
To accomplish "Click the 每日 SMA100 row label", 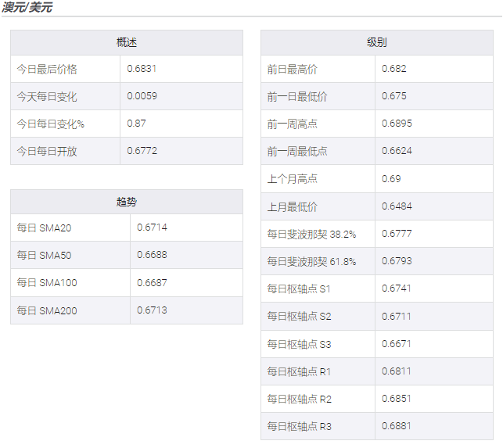I will pos(47,283).
